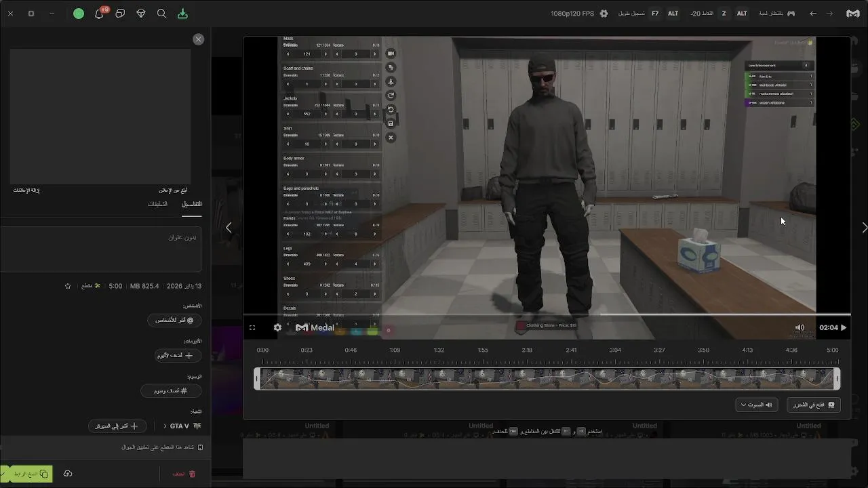Switch to the Comments (التعليقات) tab
Image resolution: width=868 pixels, height=488 pixels.
157,204
